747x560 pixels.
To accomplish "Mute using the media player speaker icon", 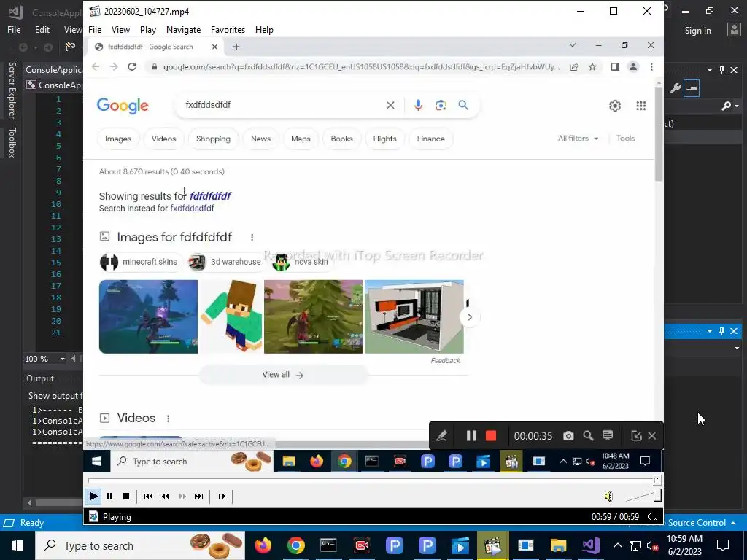I will [x=608, y=497].
